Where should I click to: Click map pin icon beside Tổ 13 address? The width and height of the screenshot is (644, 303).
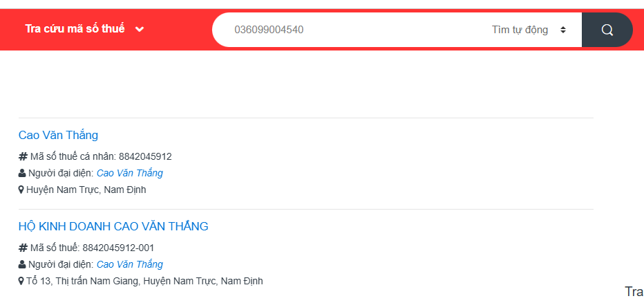21,281
